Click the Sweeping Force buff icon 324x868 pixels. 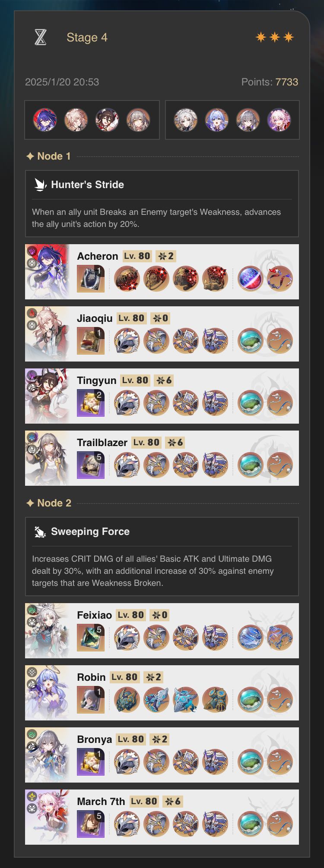(x=40, y=531)
